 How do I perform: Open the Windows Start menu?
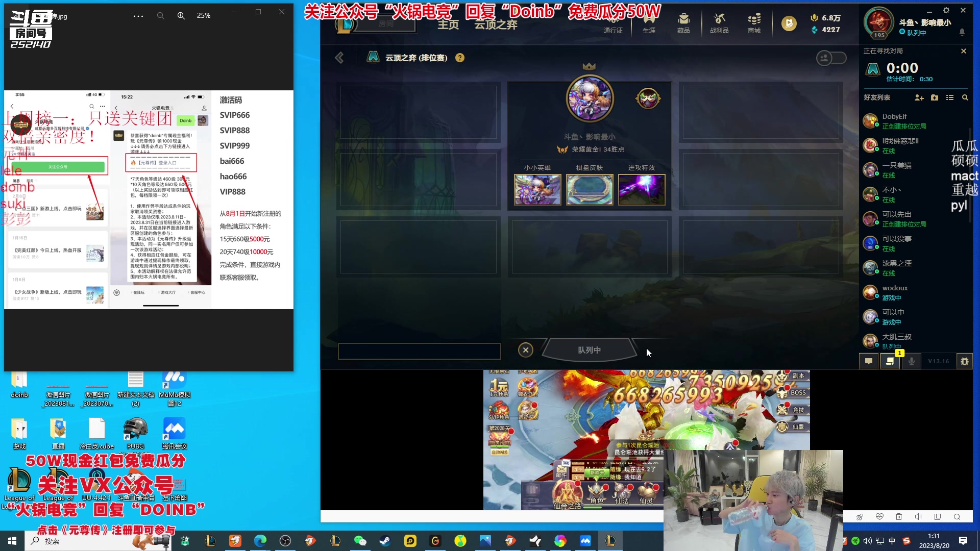(12, 541)
